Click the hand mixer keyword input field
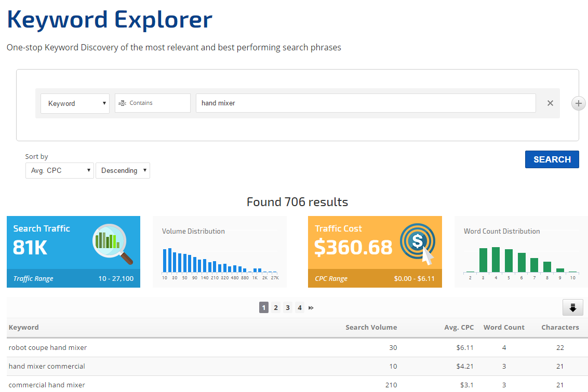This screenshot has width=588, height=392. [365, 103]
